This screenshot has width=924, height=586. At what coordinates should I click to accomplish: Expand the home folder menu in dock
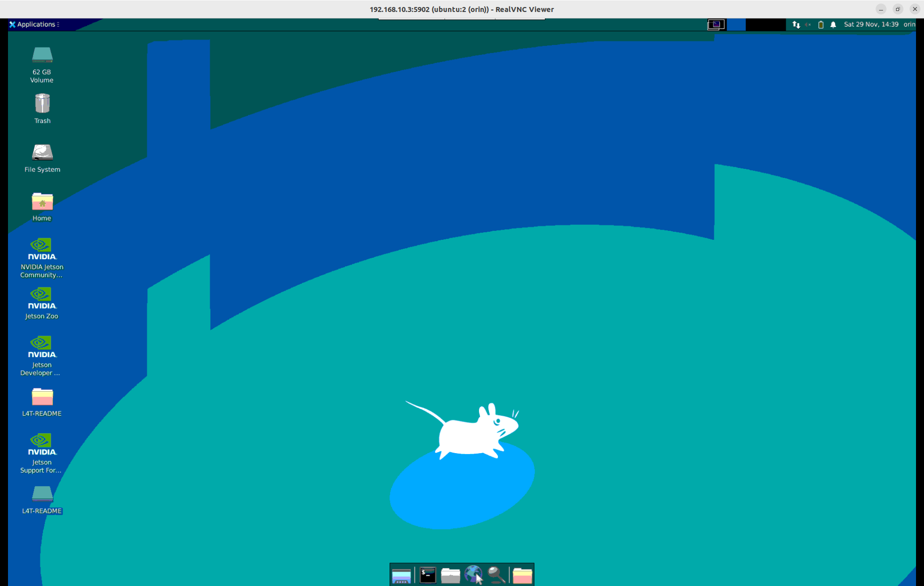pyautogui.click(x=522, y=575)
